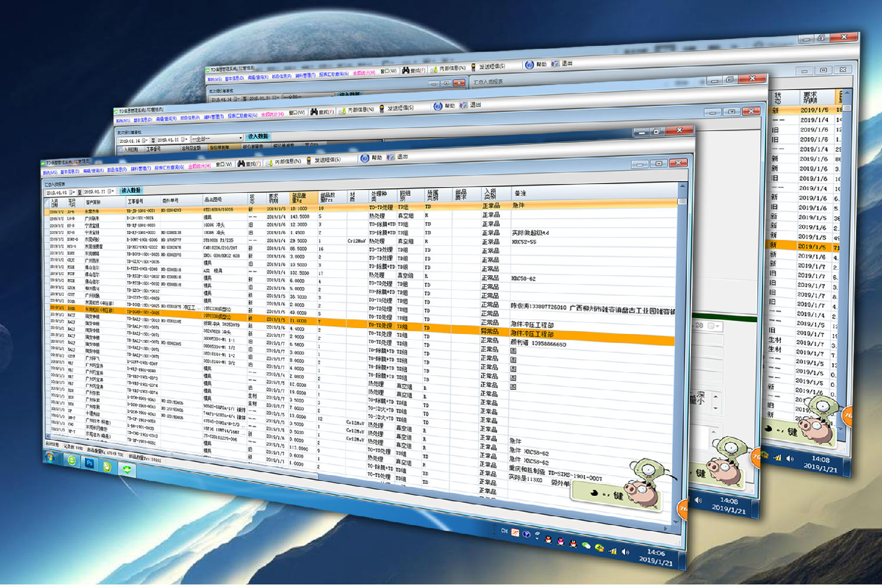Screen dimensions: 882x588
Task: Click the Exit icon in front window toolbar
Action: 390,157
